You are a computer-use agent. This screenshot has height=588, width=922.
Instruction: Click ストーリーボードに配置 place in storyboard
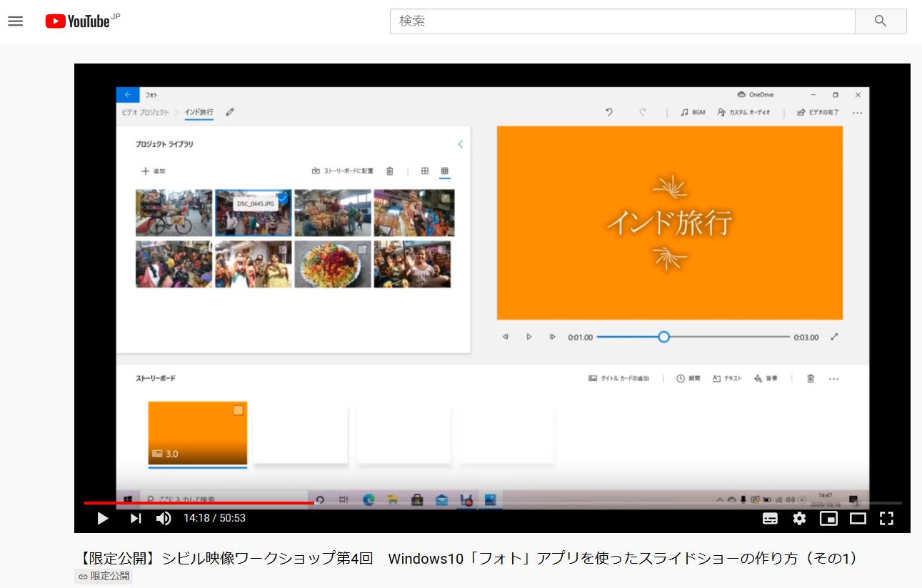343,171
